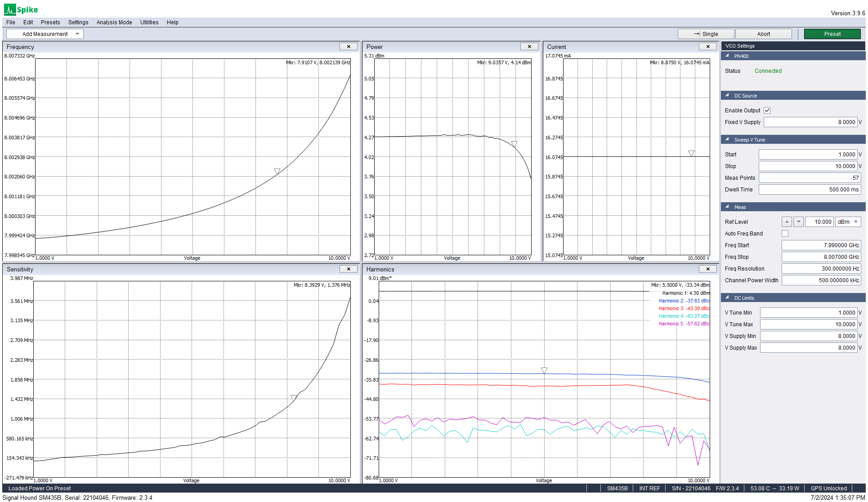Edit the Freq Resolution field
The image size is (868, 502).
point(821,269)
